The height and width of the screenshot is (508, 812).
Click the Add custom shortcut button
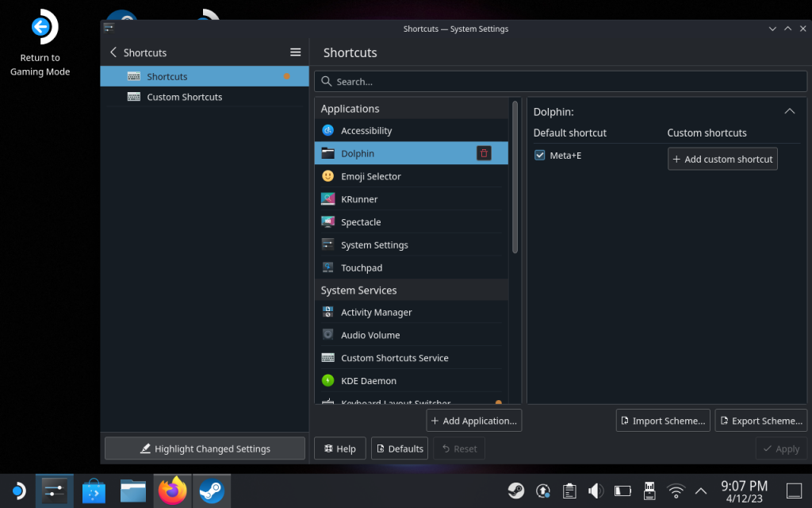(722, 159)
